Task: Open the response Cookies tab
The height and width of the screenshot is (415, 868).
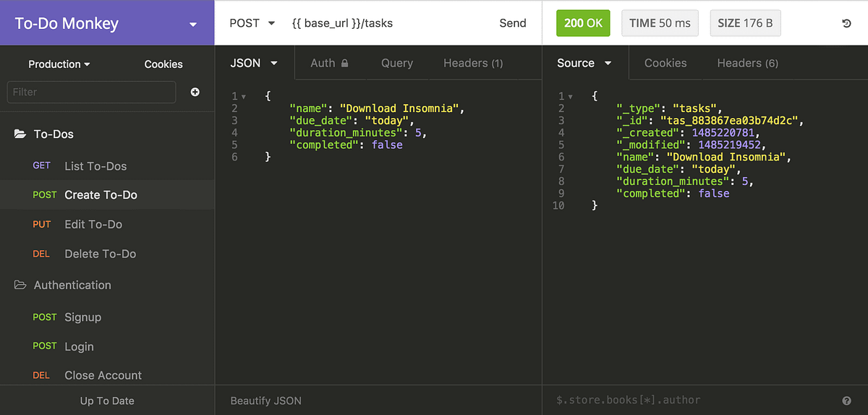Action: click(x=665, y=63)
